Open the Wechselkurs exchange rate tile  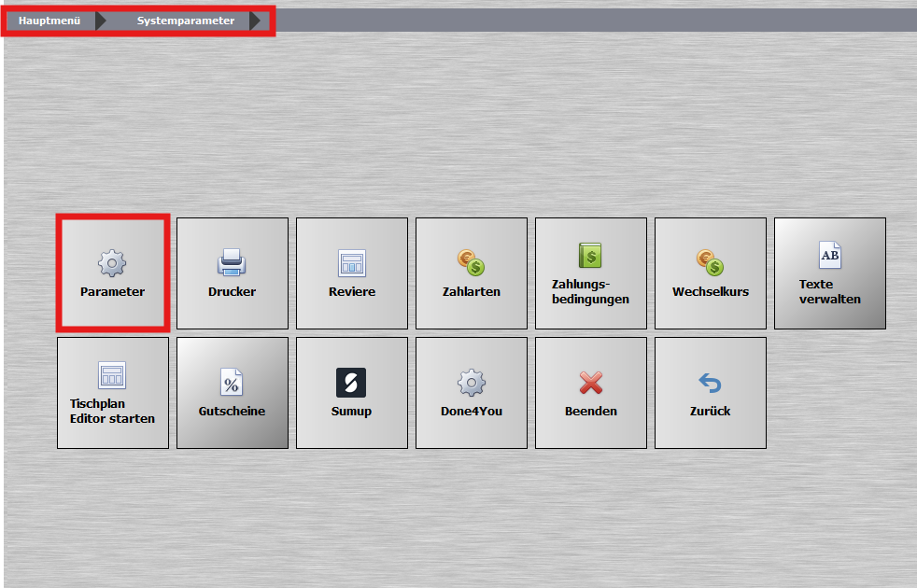tap(711, 273)
